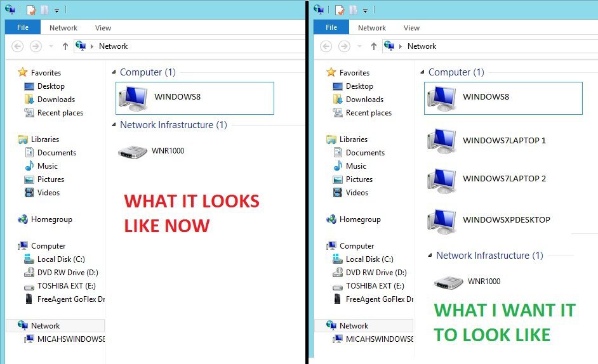Select Network in right window sidebar

click(x=364, y=325)
